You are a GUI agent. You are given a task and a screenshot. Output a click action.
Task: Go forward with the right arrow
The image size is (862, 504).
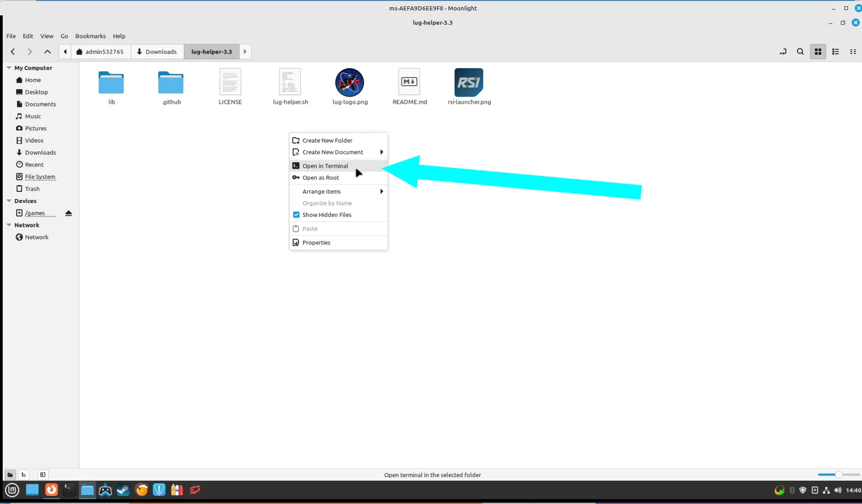coord(30,52)
